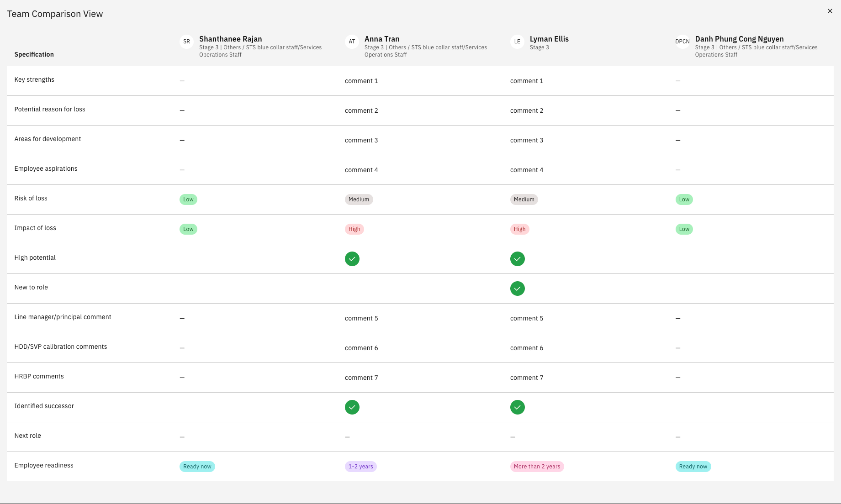Select Anna Tran's comment 7 cell
This screenshot has width=841, height=504.
pyautogui.click(x=361, y=378)
